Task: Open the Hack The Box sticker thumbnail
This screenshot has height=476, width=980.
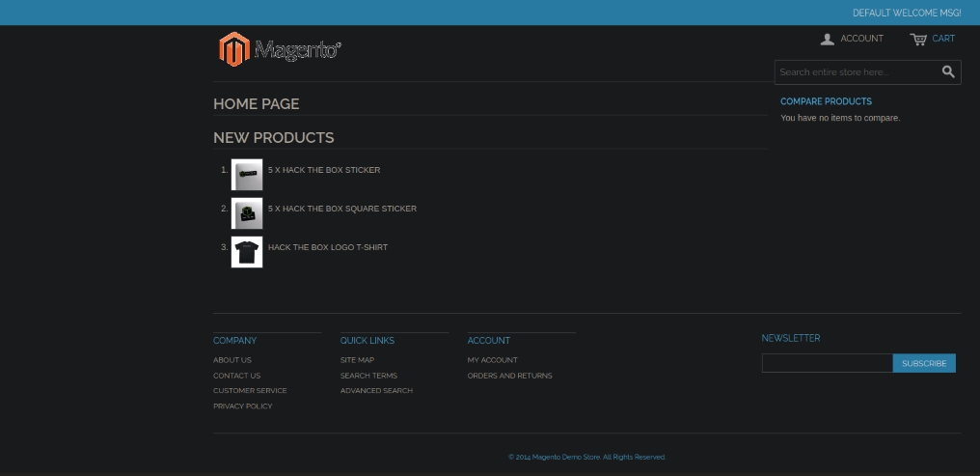Action: [x=247, y=175]
